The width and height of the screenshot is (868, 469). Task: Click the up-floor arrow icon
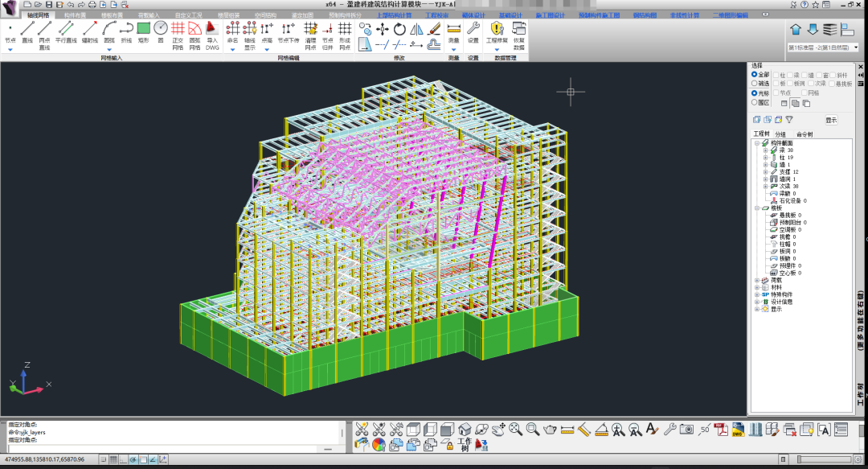tap(796, 30)
